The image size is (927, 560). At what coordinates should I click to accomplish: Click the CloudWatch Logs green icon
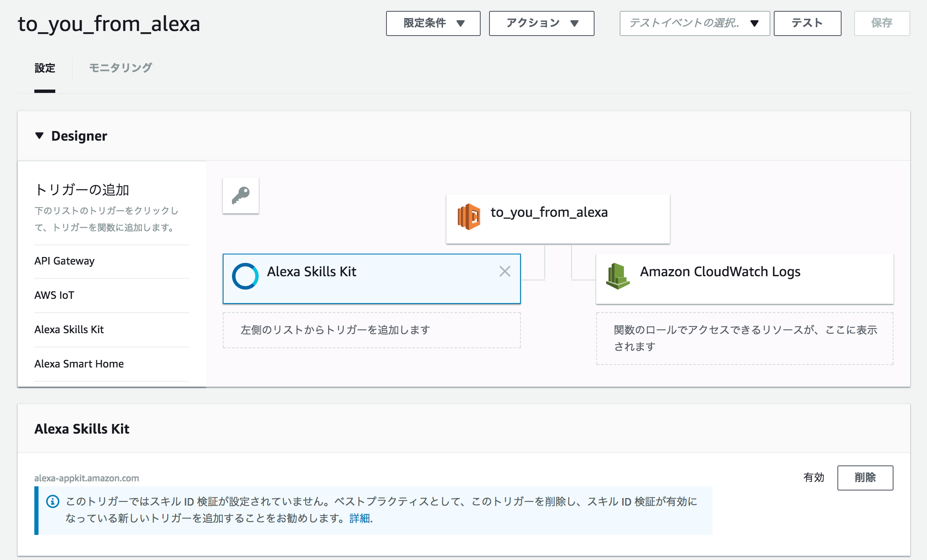618,276
